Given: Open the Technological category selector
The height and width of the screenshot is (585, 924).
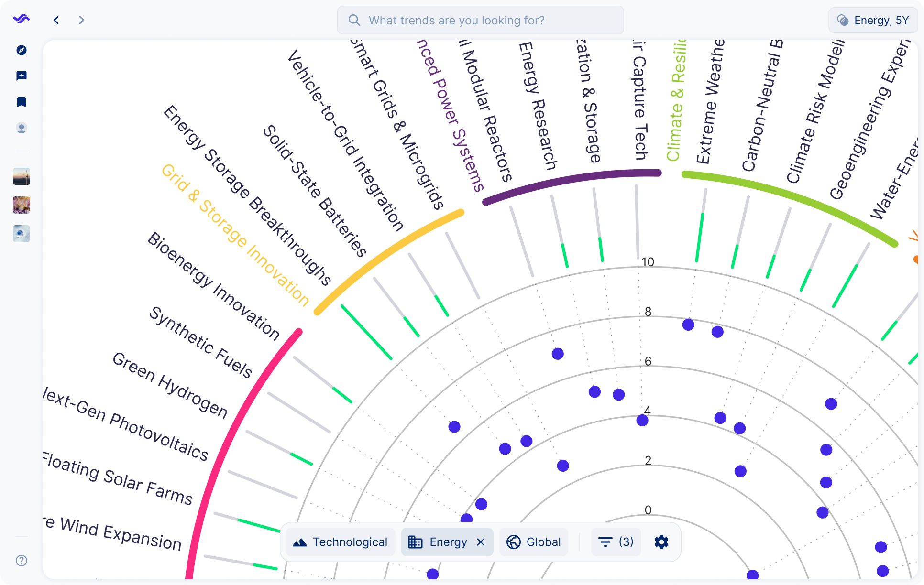Looking at the screenshot, I should 341,542.
